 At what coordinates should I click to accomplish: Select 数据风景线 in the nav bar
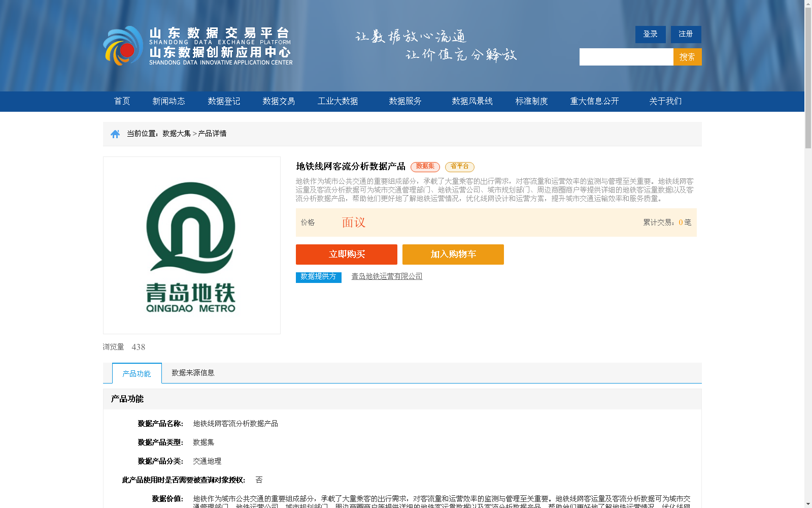click(472, 101)
